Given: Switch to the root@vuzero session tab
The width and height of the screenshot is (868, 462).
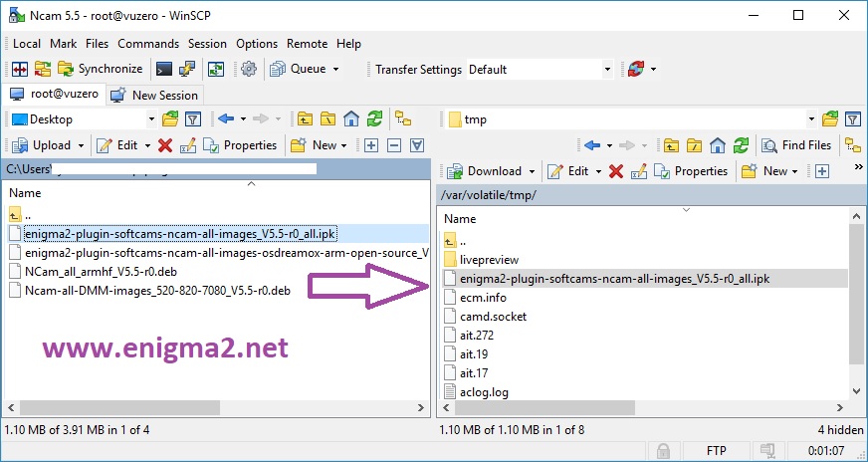Looking at the screenshot, I should click(54, 94).
